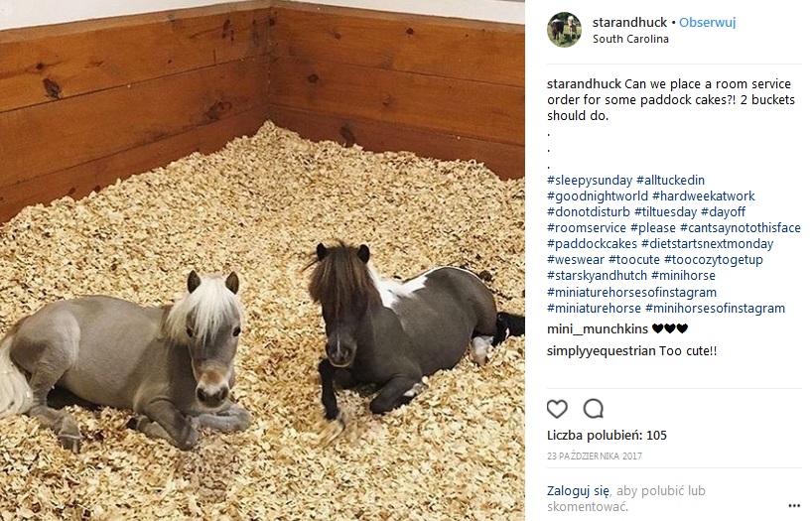
Task: Open the three-dot more options menu
Action: coord(794,506)
